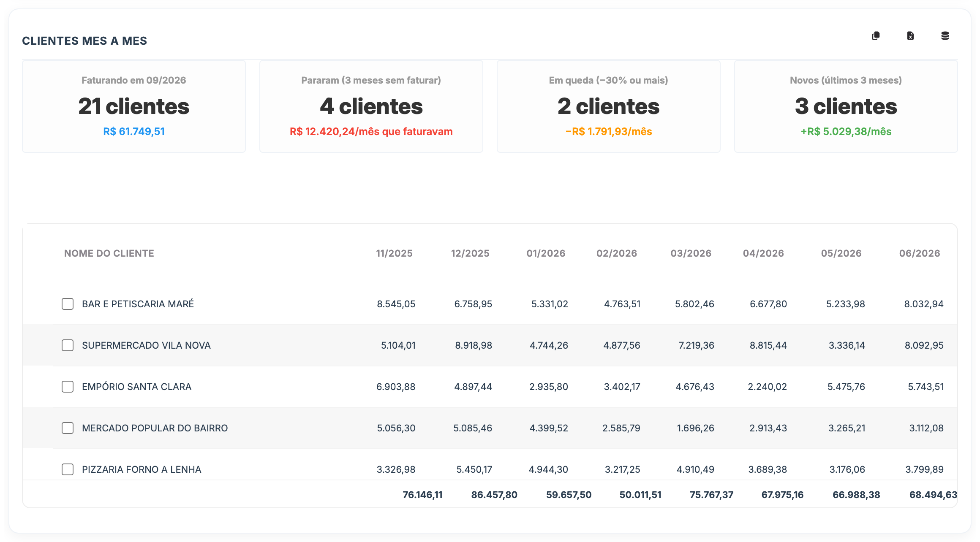Open the Pararam 3 meses sem faturar card
This screenshot has height=542, width=980.
(371, 106)
